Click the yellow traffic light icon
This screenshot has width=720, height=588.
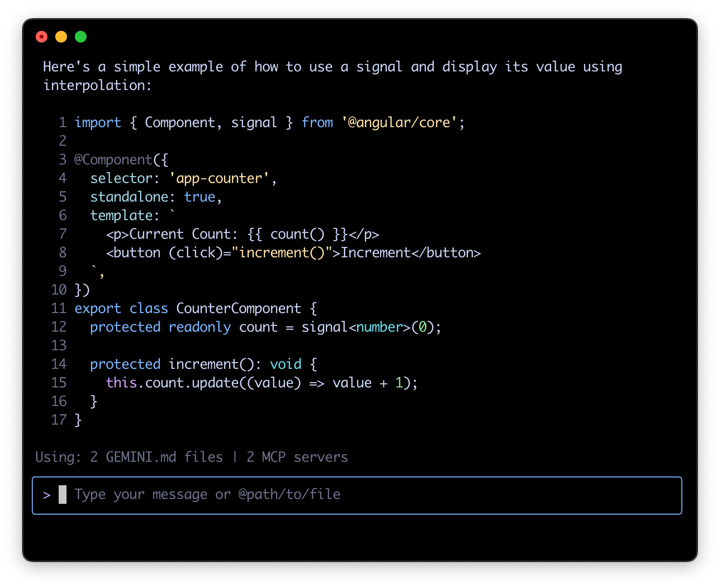tap(61, 37)
